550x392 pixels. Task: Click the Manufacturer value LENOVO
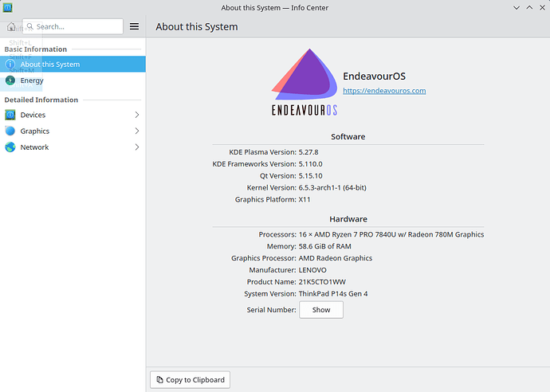coord(312,270)
